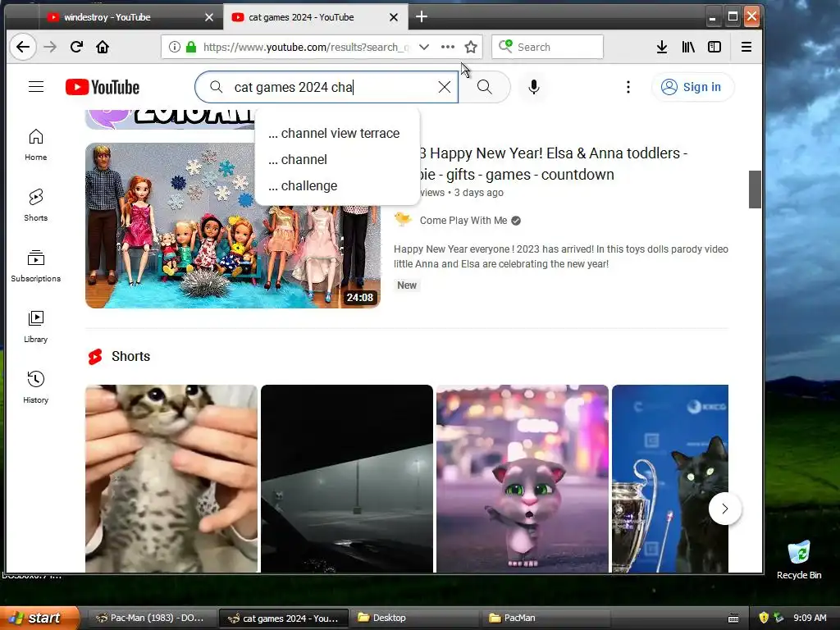Choose the '... challenge' suggestion
The width and height of the screenshot is (840, 630).
(337, 186)
